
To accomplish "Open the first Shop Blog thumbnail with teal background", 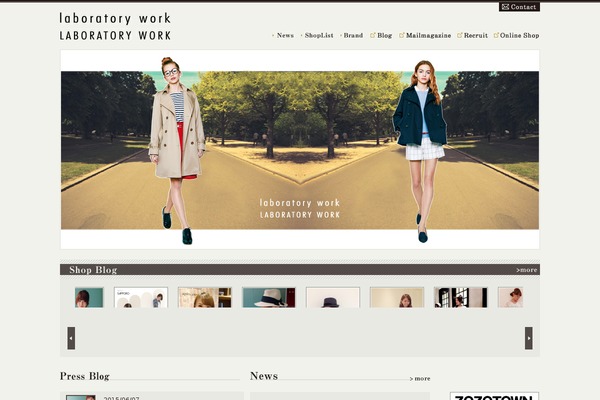I will coord(89,297).
